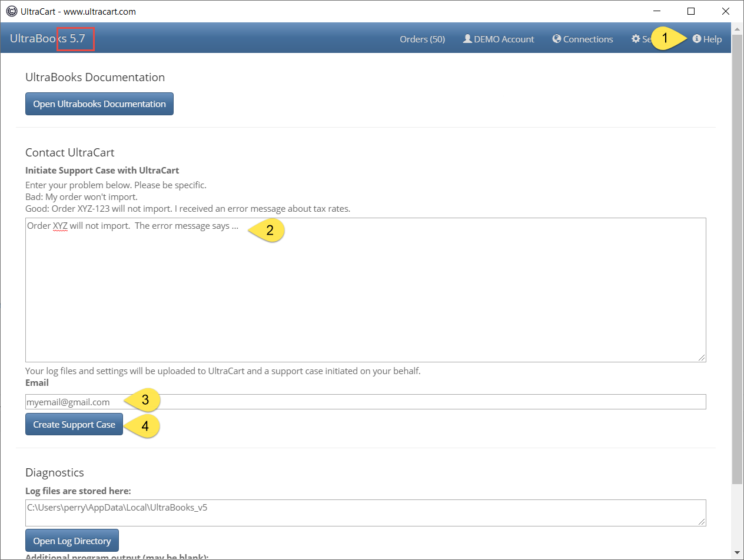Click the 'UltraBooks Documentation' heading
Image resolution: width=744 pixels, height=560 pixels.
click(95, 77)
